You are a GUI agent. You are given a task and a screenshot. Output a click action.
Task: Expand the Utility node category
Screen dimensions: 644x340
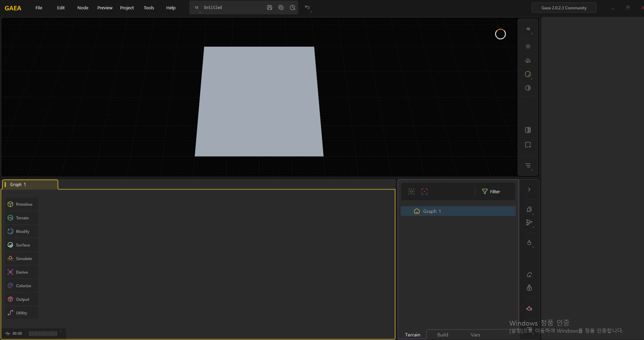(21, 313)
